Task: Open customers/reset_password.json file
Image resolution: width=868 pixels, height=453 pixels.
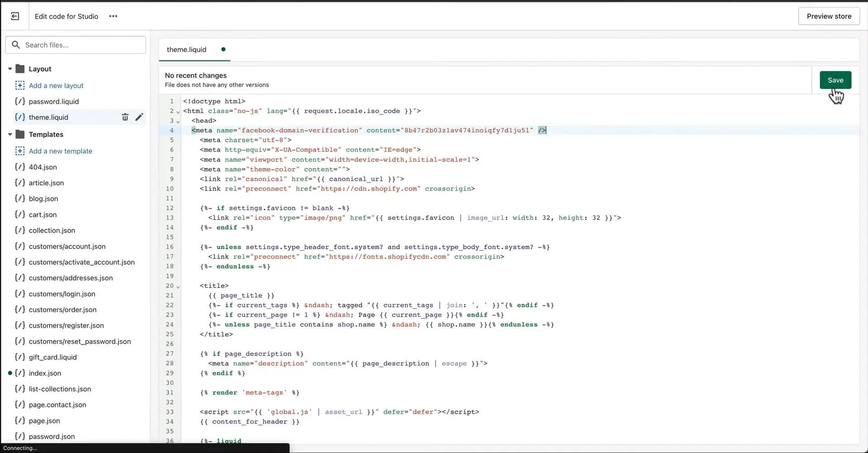Action: pyautogui.click(x=80, y=341)
